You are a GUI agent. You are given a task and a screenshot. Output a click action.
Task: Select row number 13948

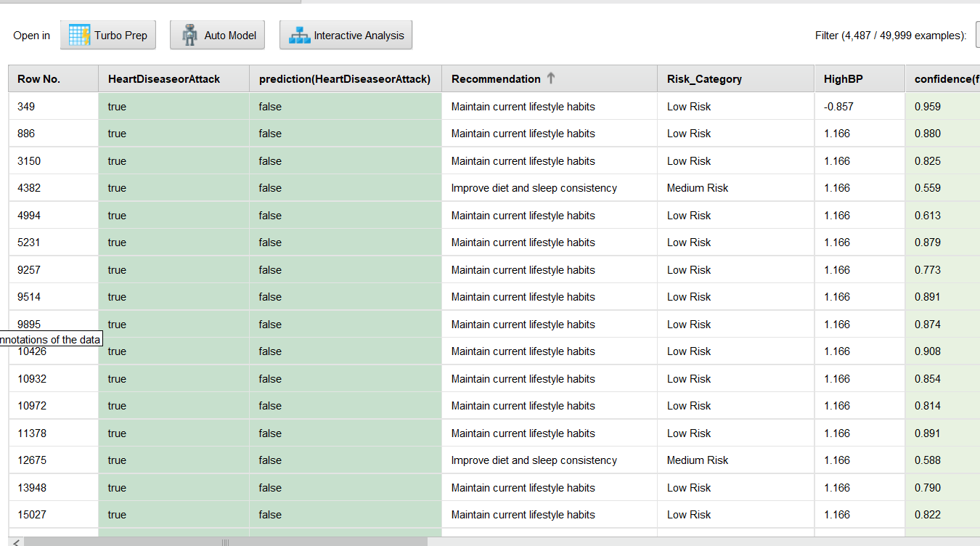(32, 488)
